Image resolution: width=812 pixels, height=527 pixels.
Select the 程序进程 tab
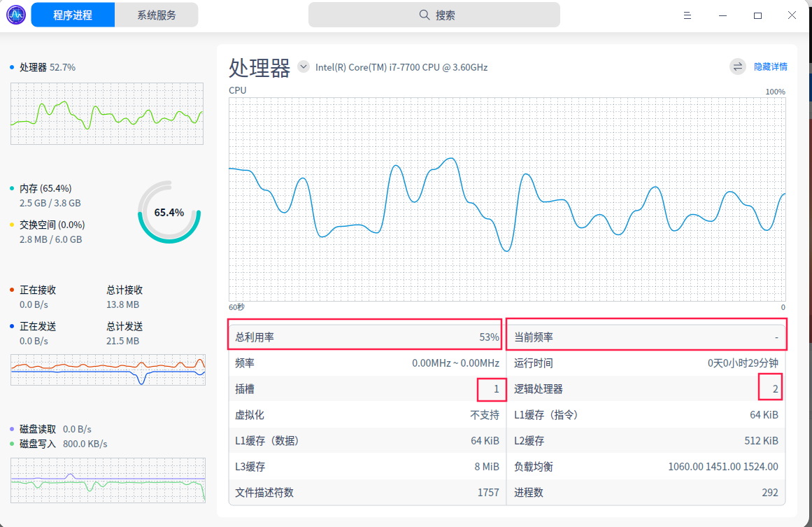point(73,15)
